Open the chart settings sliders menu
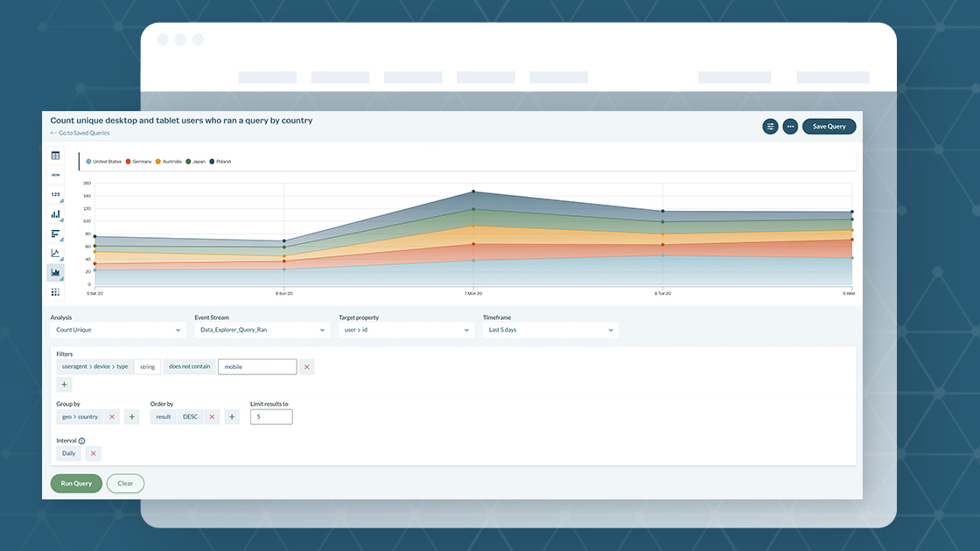980x551 pixels. point(770,126)
